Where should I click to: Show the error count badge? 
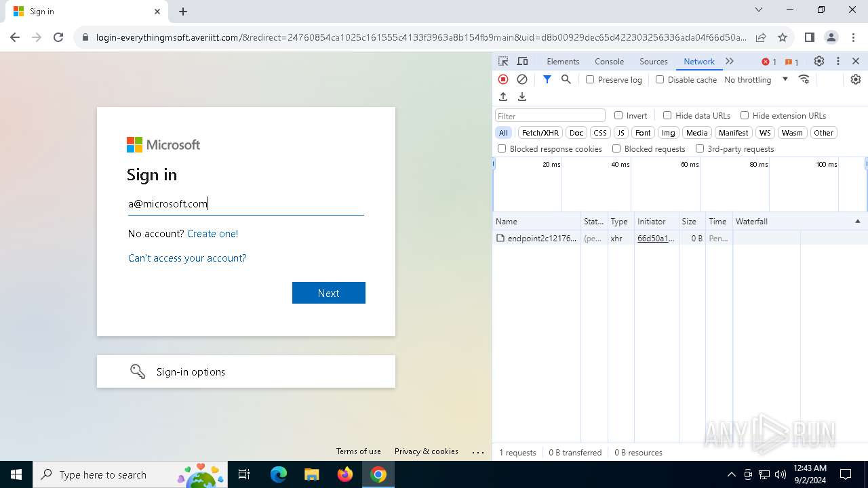[x=769, y=62]
